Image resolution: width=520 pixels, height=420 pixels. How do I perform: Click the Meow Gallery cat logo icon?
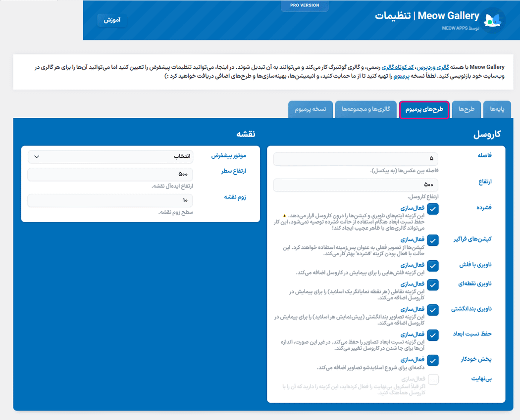(x=493, y=20)
